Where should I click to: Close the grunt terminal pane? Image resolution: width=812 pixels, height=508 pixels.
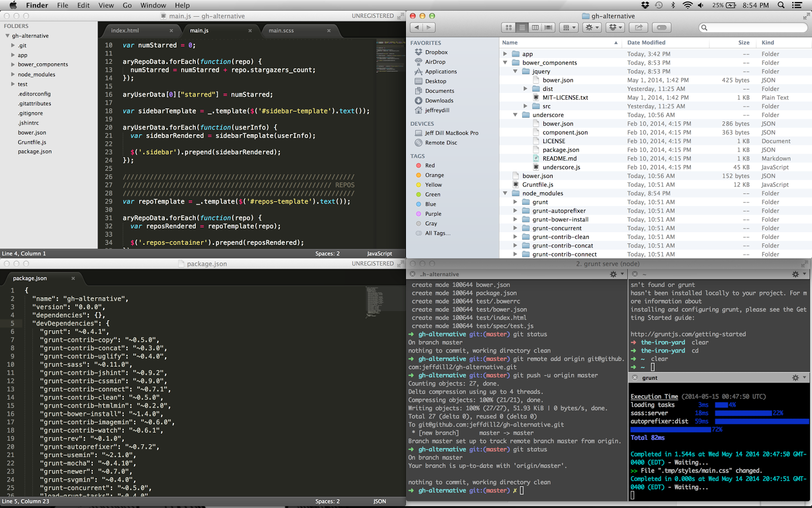pyautogui.click(x=635, y=378)
